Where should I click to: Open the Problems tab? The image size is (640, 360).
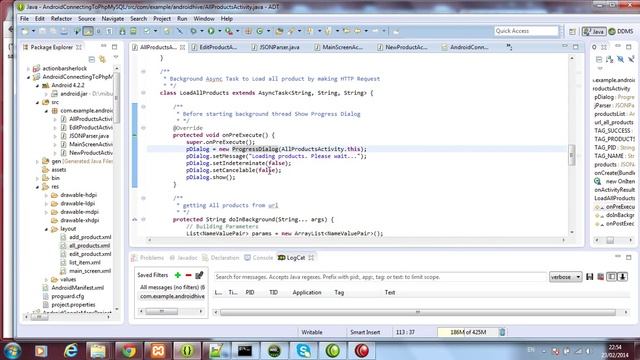pos(147,258)
